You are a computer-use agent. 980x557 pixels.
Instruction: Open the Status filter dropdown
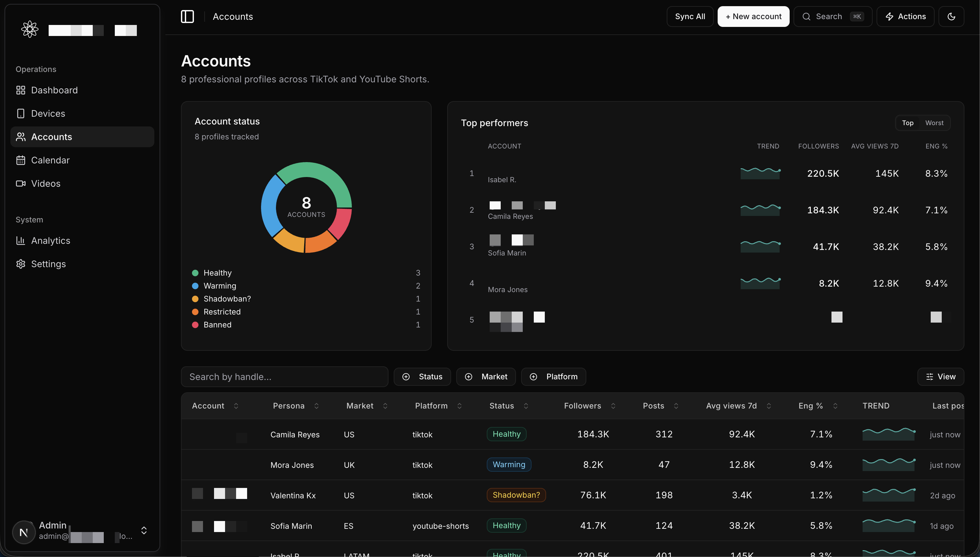pos(422,376)
